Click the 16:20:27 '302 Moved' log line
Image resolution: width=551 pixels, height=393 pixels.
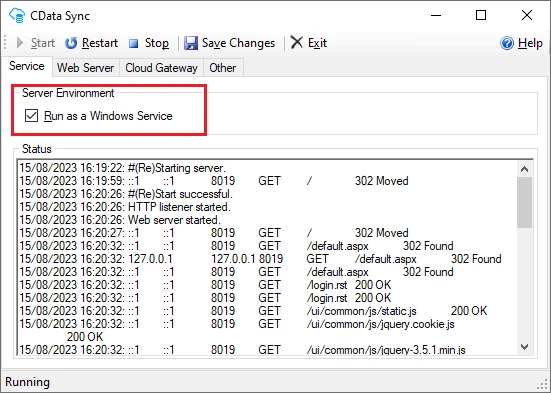[x=214, y=233]
